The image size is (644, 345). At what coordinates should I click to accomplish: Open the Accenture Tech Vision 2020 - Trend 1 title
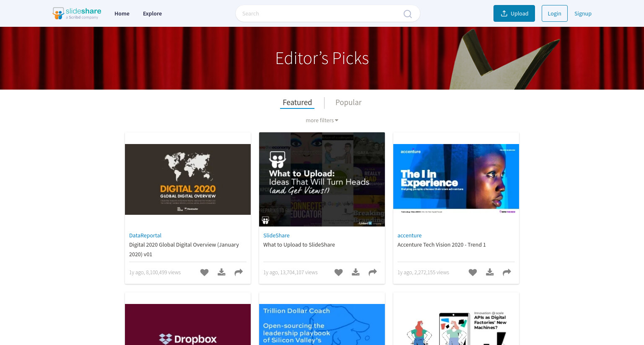[441, 245]
